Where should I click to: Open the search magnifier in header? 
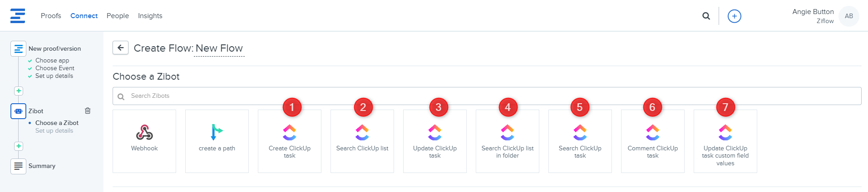(706, 16)
